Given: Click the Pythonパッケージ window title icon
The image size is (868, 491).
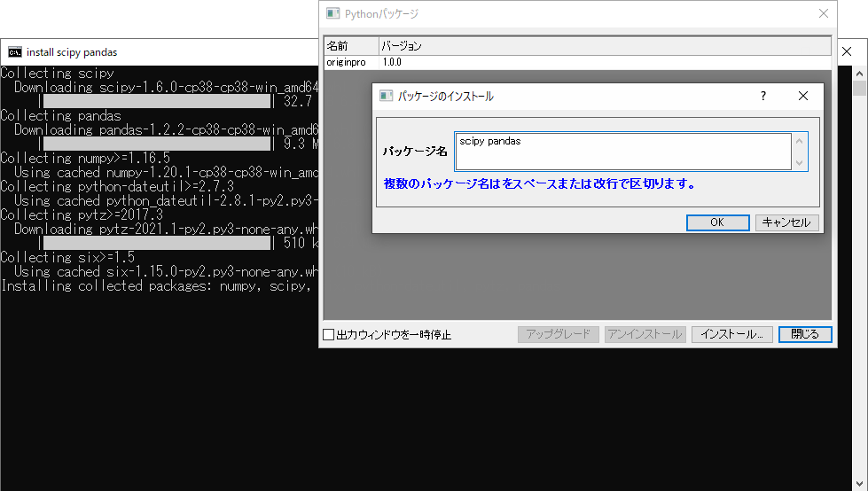Looking at the screenshot, I should (x=332, y=13).
